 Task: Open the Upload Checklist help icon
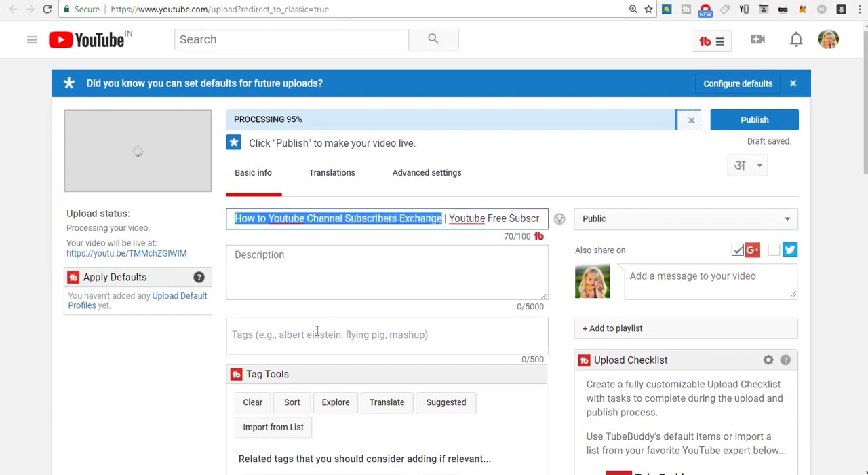[x=785, y=360]
